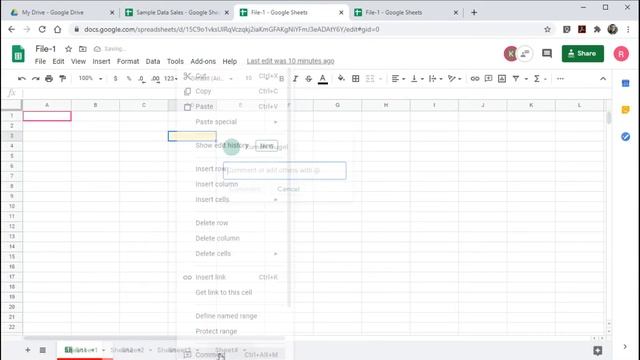This screenshot has width=640, height=360.
Task: Click the insert link toolbar icon
Action: [475, 78]
